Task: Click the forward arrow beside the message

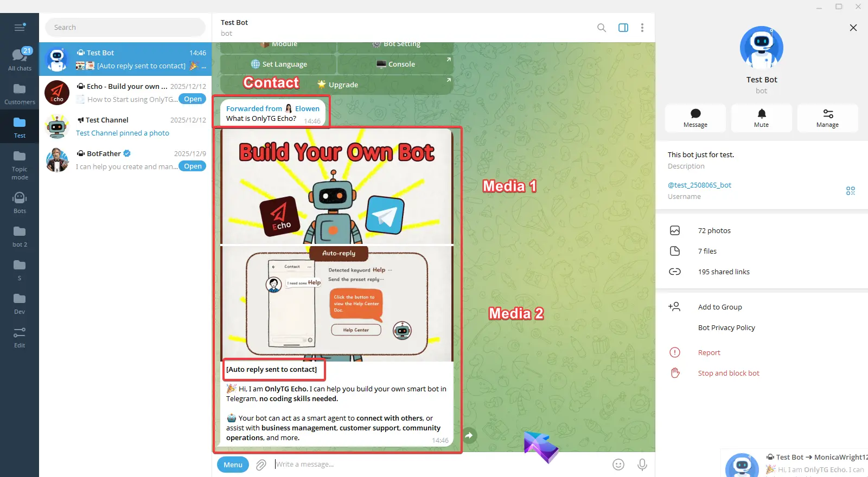Action: coord(469,435)
